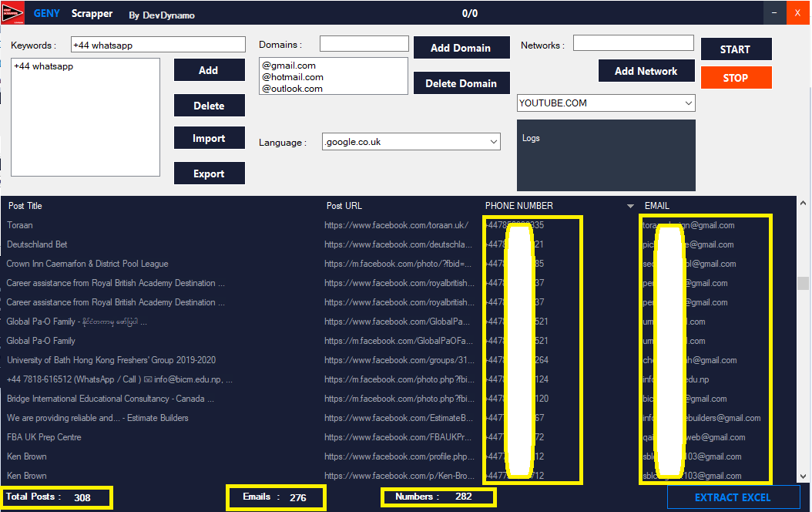Image resolution: width=812 pixels, height=512 pixels.
Task: Select the FBA UK Prep Centre row
Action: pos(398,437)
